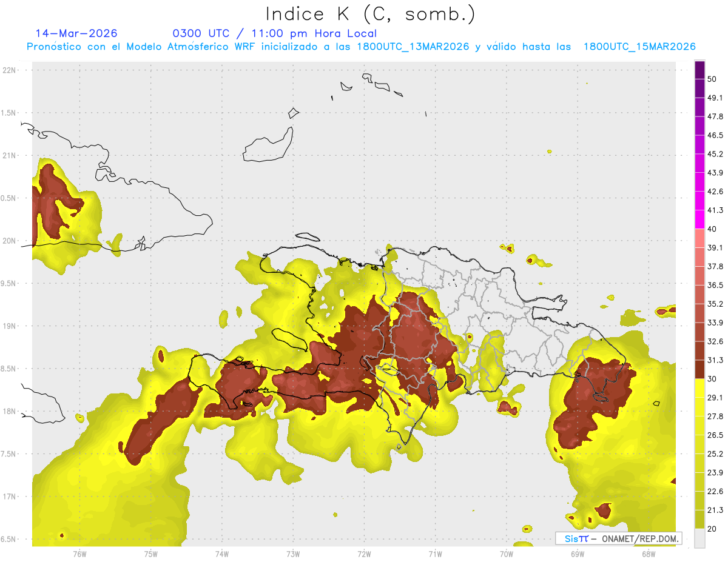Click the colorbar value '37.8'
Viewport: 728px width, 562px height.
715,267
